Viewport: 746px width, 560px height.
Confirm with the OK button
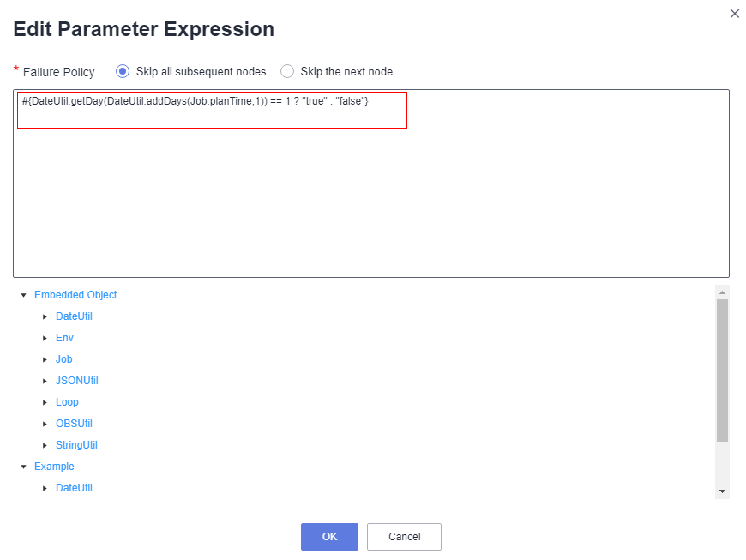point(329,537)
